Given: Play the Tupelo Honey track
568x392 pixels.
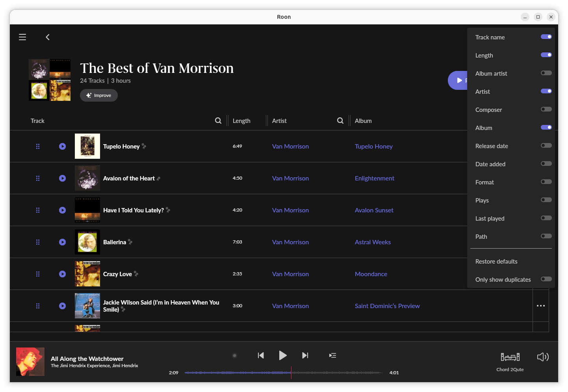Looking at the screenshot, I should [x=63, y=146].
